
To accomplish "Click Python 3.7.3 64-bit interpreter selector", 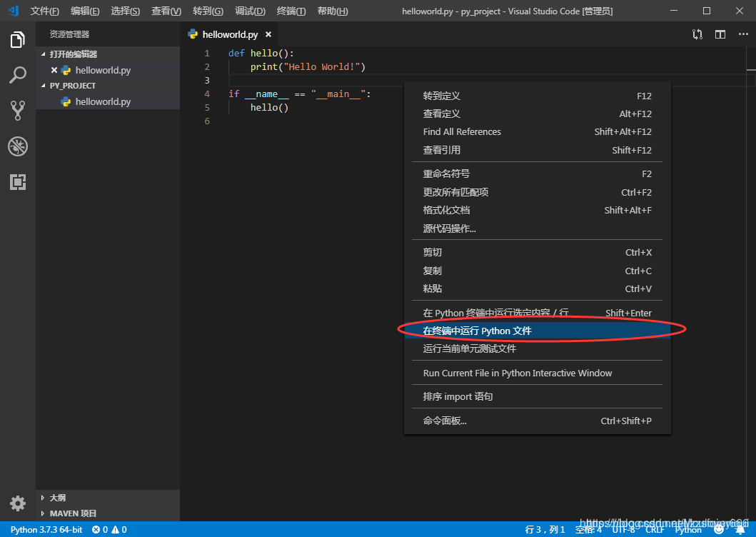I will click(46, 529).
